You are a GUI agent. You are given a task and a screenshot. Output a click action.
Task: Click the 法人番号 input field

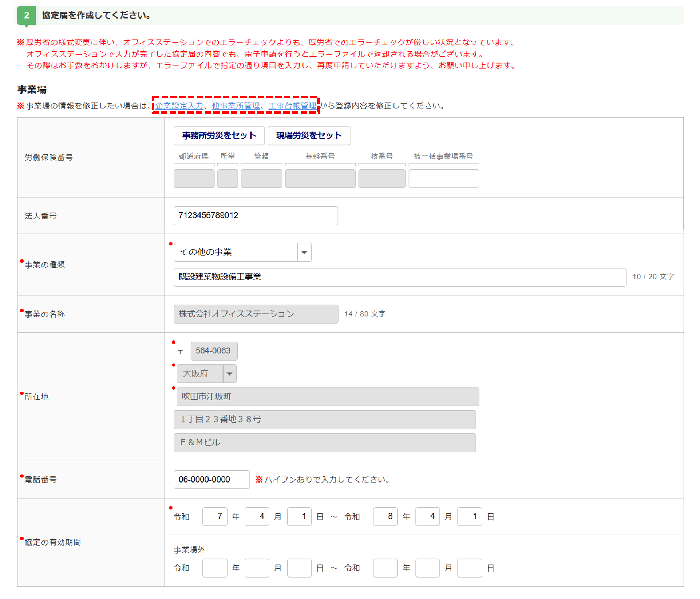[256, 215]
